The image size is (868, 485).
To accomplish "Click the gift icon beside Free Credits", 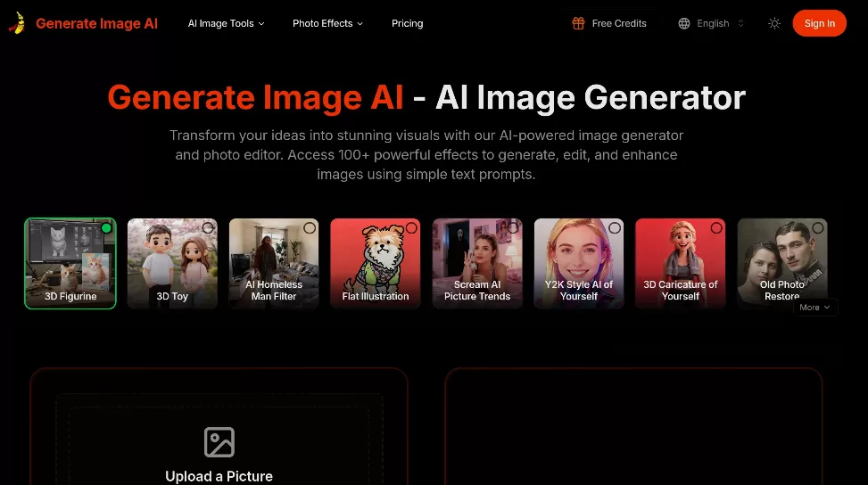I will 578,23.
